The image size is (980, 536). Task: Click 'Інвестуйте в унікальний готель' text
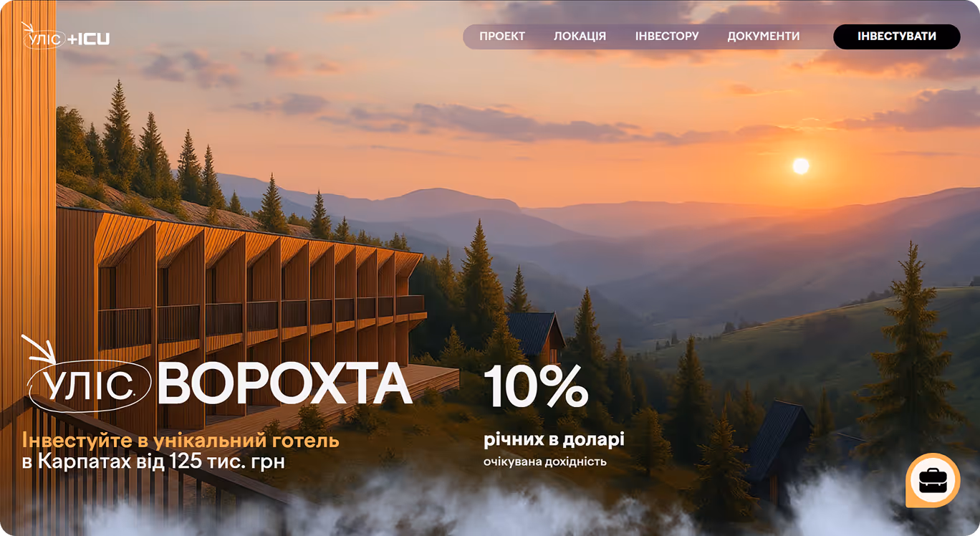click(x=181, y=440)
